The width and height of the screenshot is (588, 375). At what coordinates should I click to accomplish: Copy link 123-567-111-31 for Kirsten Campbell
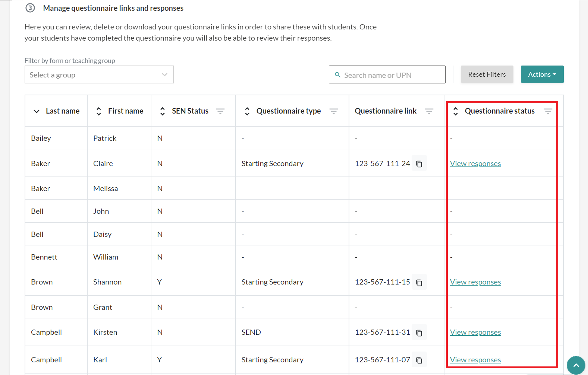(x=419, y=333)
